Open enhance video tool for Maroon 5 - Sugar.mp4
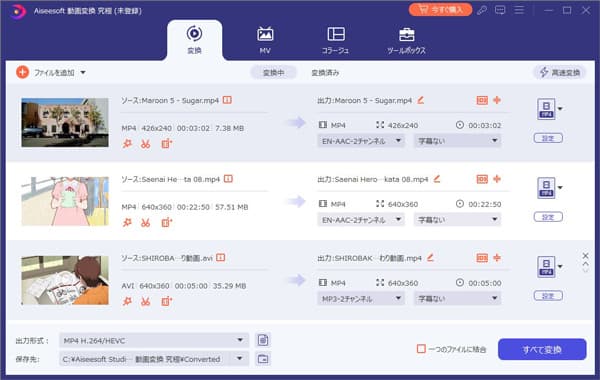Viewport: 600px width, 380px height. tap(166, 144)
